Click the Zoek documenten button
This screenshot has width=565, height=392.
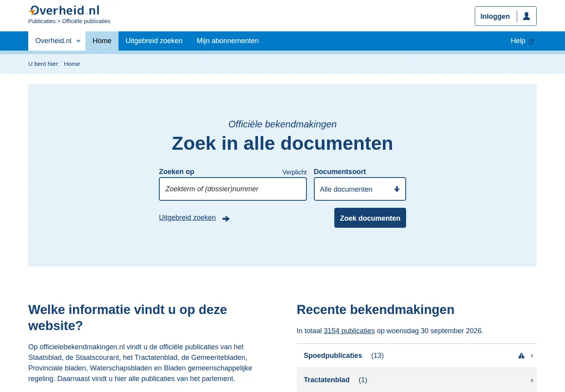[370, 218]
